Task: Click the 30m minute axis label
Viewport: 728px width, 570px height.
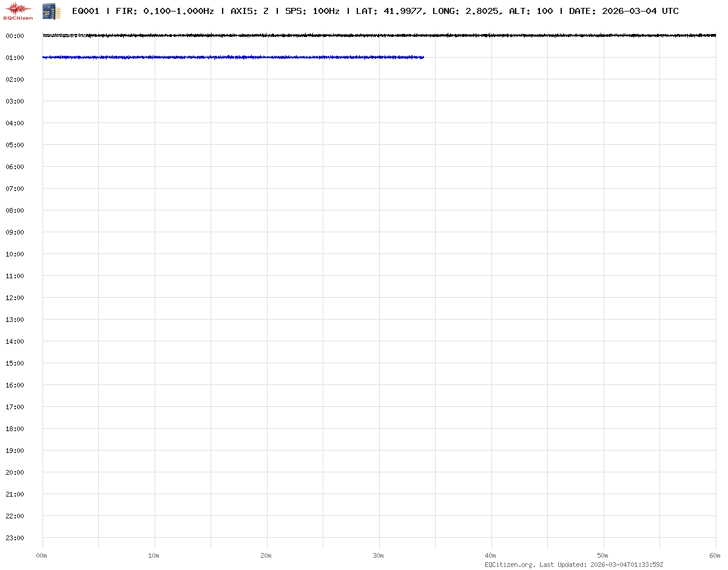Action: tap(378, 556)
